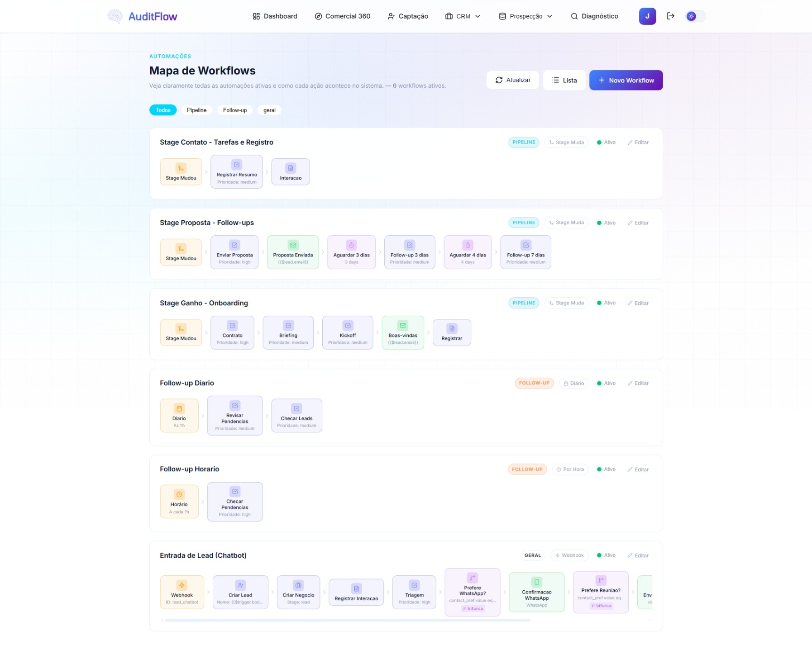Open the Webhook trigger node
812x645 pixels.
tap(182, 592)
